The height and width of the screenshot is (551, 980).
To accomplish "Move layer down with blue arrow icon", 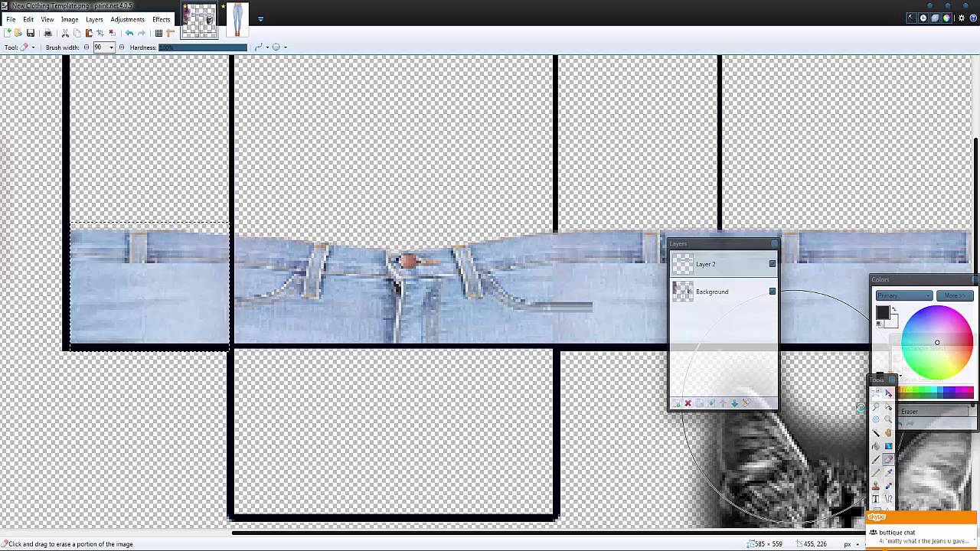I will point(734,403).
